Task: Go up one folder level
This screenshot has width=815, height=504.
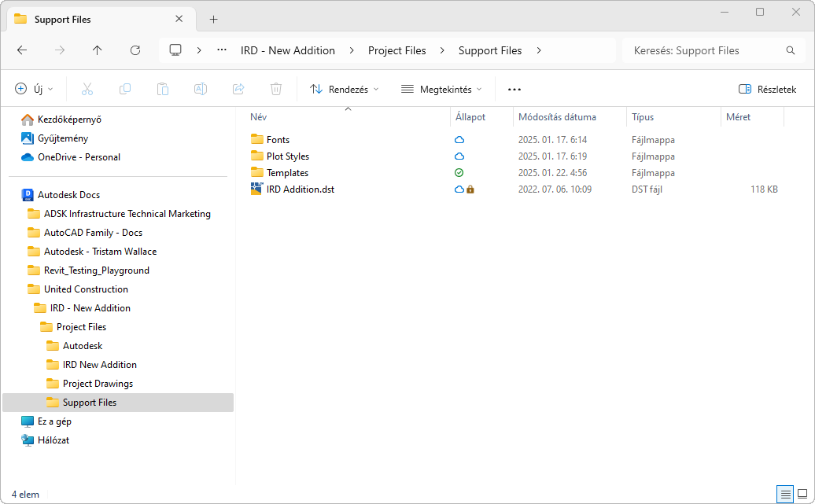Action: 98,50
